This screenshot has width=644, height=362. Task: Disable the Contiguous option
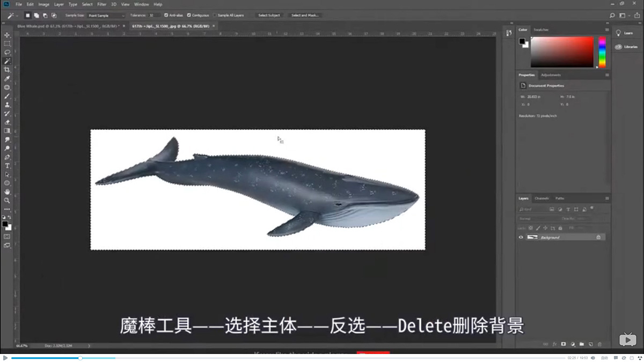click(189, 15)
